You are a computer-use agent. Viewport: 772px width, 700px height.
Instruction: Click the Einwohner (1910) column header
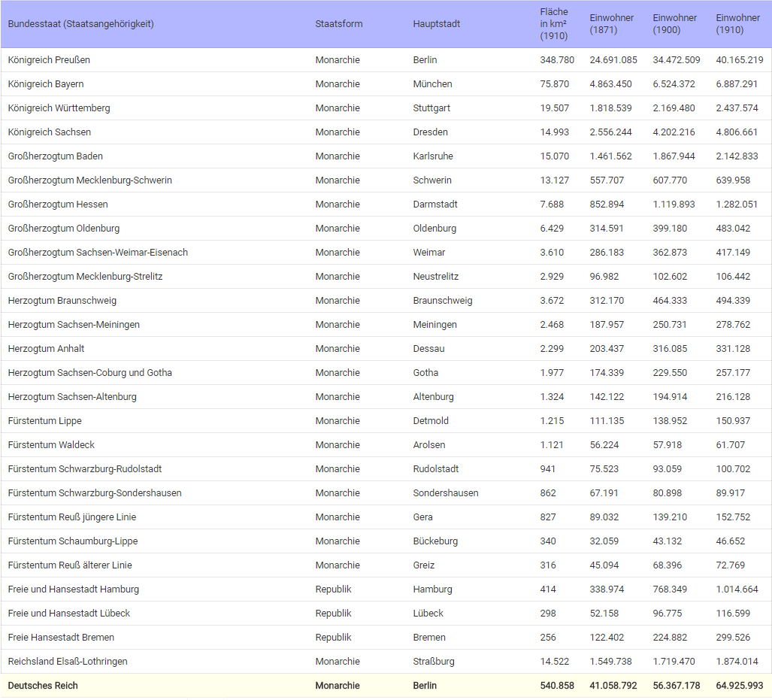pyautogui.click(x=737, y=23)
